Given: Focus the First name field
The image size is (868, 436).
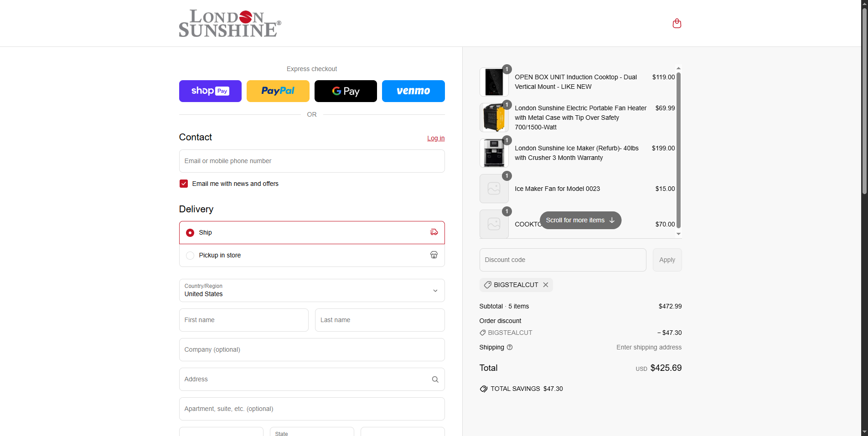Looking at the screenshot, I should tap(244, 320).
